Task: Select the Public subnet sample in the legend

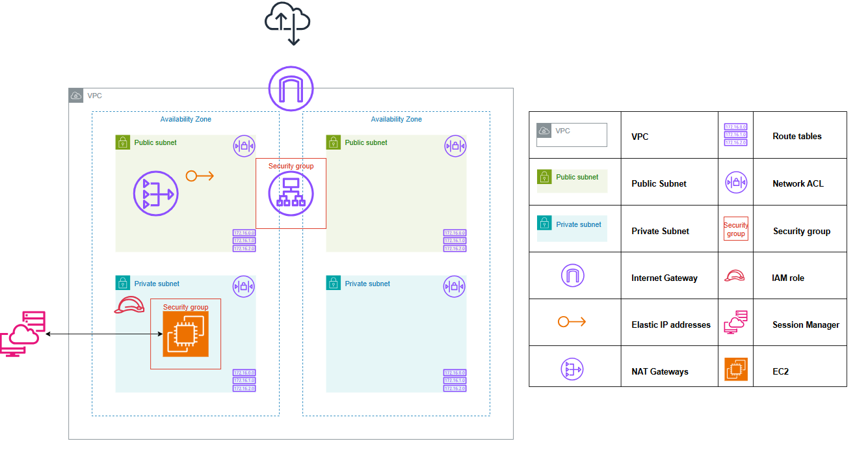Action: [x=572, y=181]
